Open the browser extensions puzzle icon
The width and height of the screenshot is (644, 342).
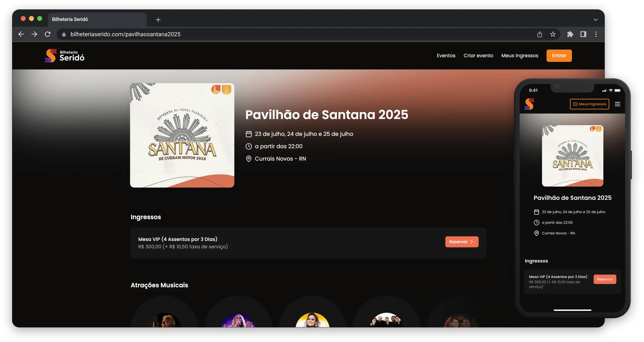[x=570, y=34]
